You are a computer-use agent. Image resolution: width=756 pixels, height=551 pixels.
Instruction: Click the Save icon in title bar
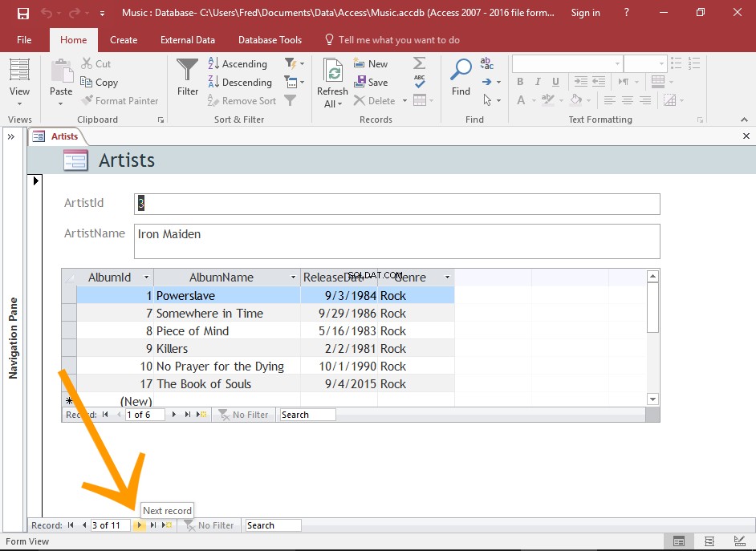tap(22, 13)
